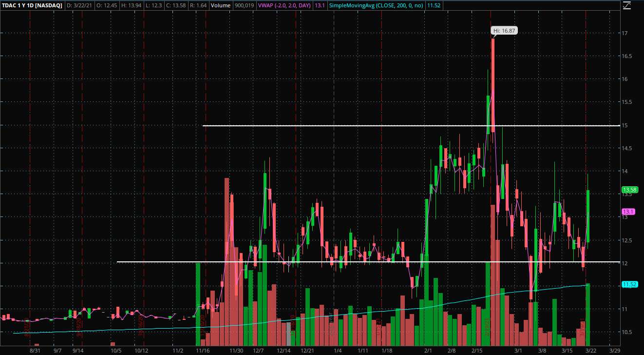This screenshot has width=644, height=355.
Task: Click the 8/31 date on time axis
Action: [x=35, y=350]
